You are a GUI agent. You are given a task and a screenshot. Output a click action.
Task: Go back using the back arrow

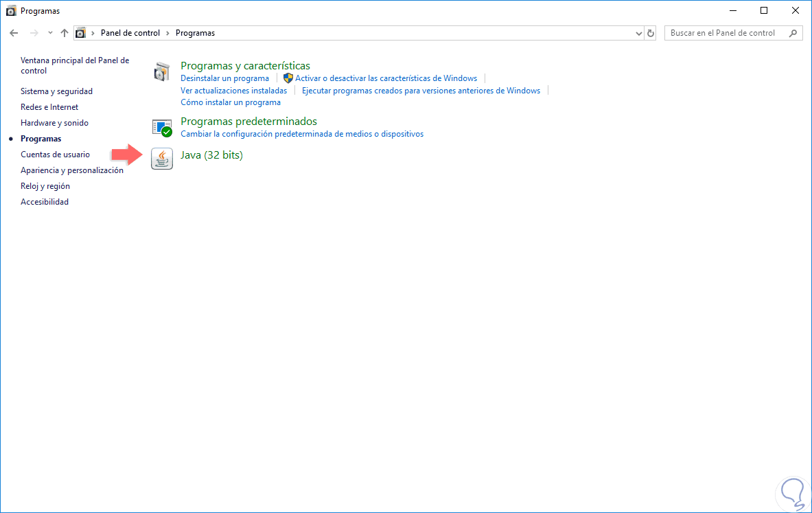[x=13, y=32]
